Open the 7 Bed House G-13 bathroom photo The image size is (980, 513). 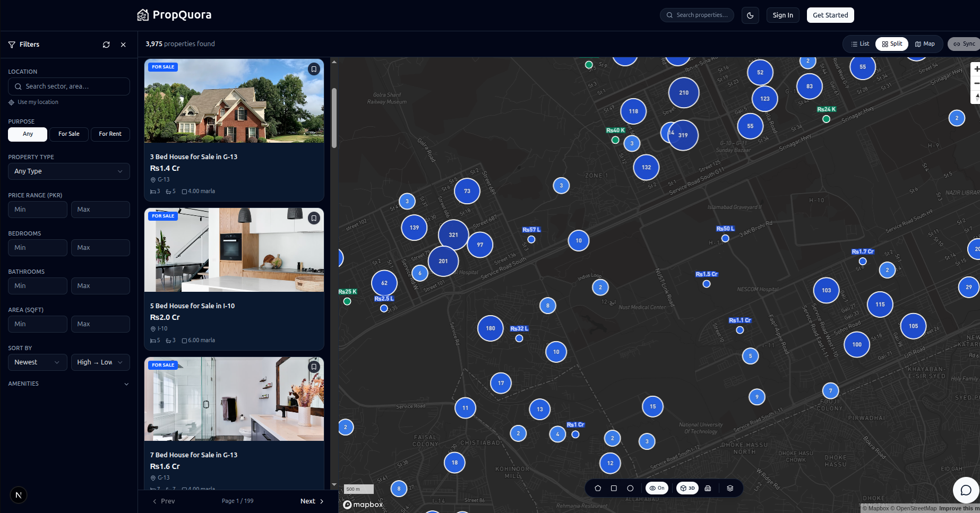[x=234, y=399]
